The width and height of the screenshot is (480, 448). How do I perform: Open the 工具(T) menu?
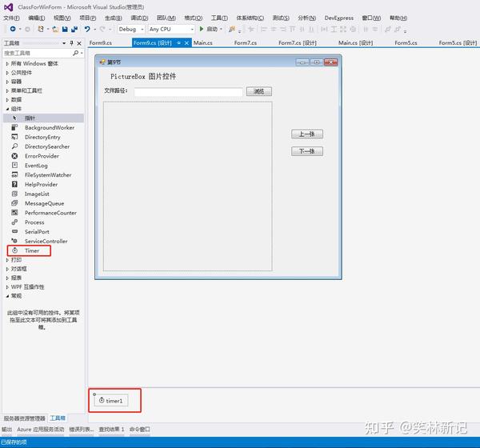coord(219,18)
